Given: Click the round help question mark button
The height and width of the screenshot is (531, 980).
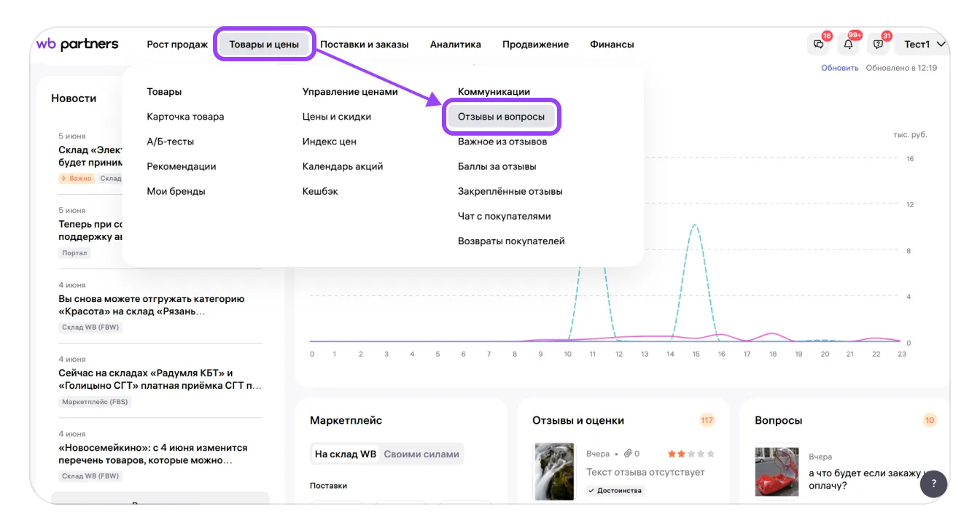Looking at the screenshot, I should [x=933, y=483].
